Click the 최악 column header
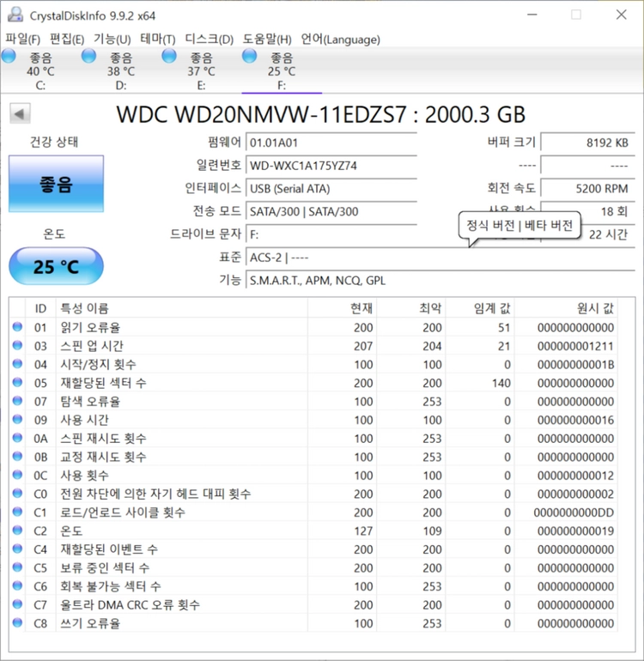Image resolution: width=644 pixels, height=661 pixels. coord(411,308)
